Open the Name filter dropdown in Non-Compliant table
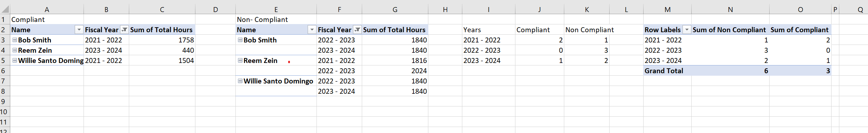 point(312,30)
